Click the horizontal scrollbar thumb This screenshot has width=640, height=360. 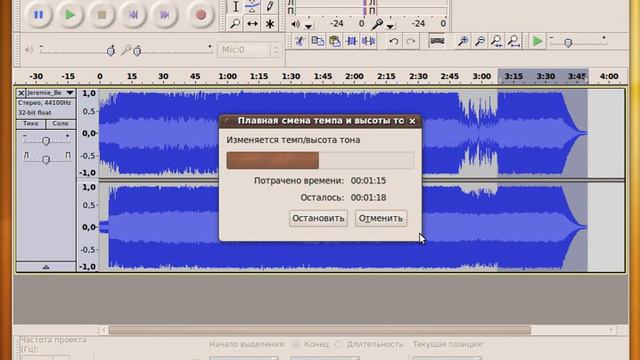320,330
